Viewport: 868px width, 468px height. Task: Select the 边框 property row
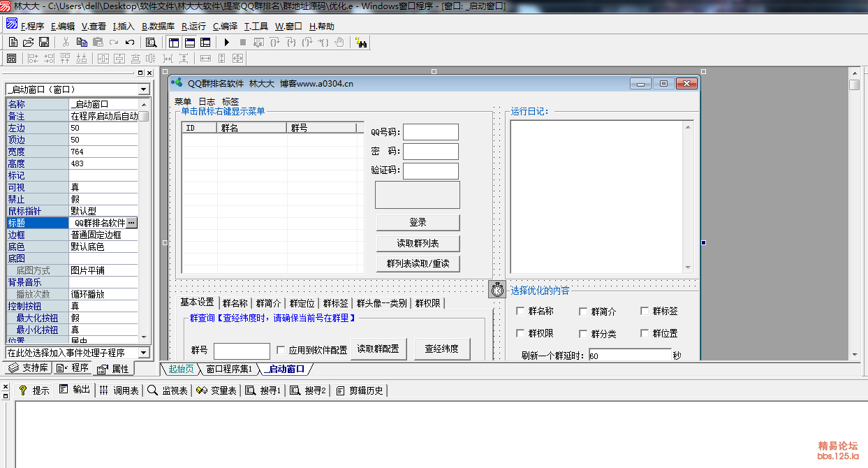tap(73, 235)
